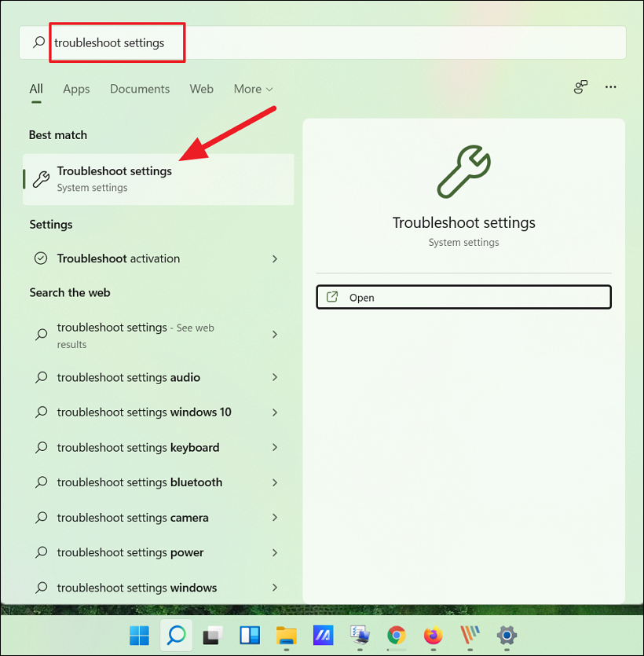Expand arrow for Troubleshoot activation

click(x=275, y=258)
